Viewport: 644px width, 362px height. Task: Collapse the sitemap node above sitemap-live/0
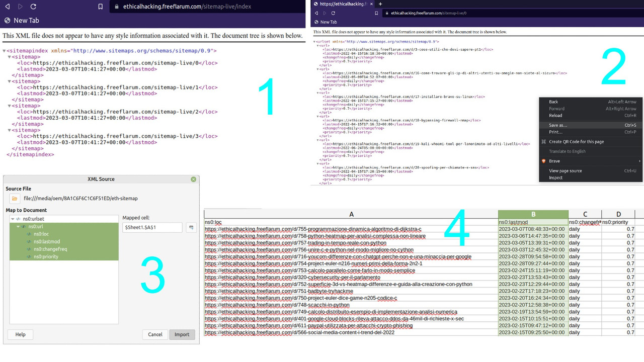9,57
